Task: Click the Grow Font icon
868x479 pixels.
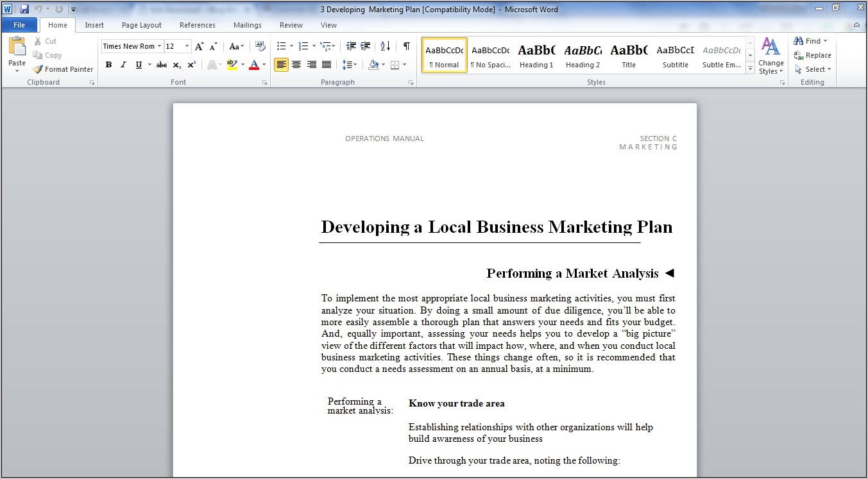Action: tap(200, 46)
